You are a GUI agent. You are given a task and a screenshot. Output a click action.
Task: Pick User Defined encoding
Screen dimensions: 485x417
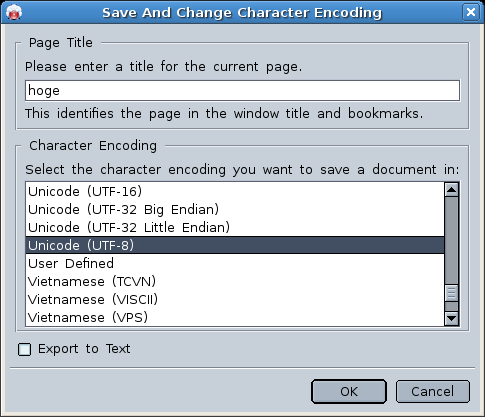pos(235,263)
